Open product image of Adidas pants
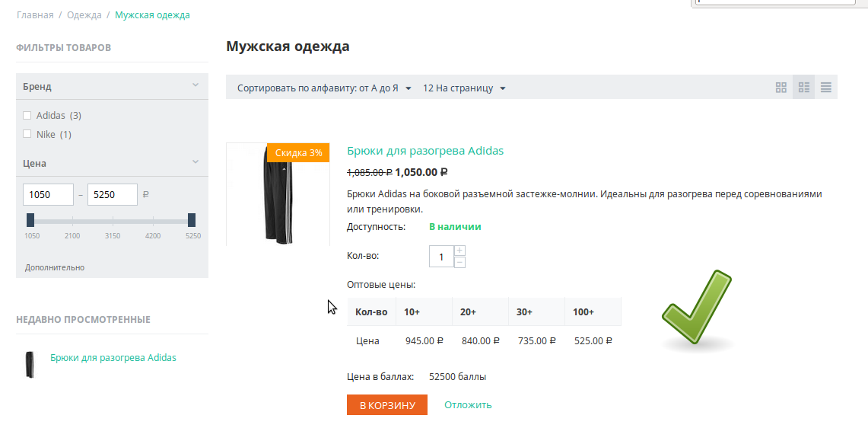This screenshot has height=444, width=868. (x=277, y=194)
